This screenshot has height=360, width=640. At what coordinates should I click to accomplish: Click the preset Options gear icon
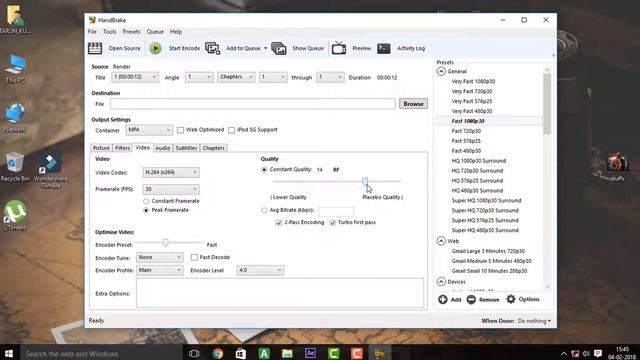point(511,299)
